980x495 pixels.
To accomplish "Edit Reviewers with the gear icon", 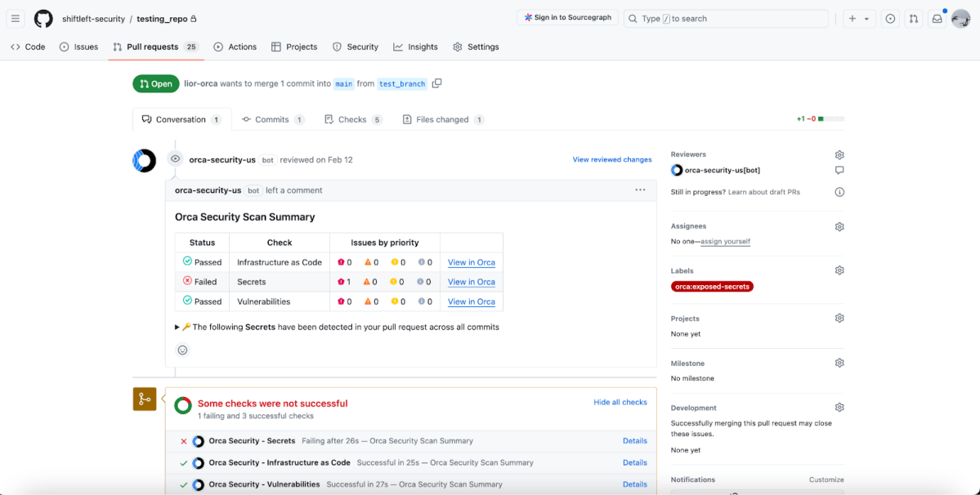I will coord(839,155).
